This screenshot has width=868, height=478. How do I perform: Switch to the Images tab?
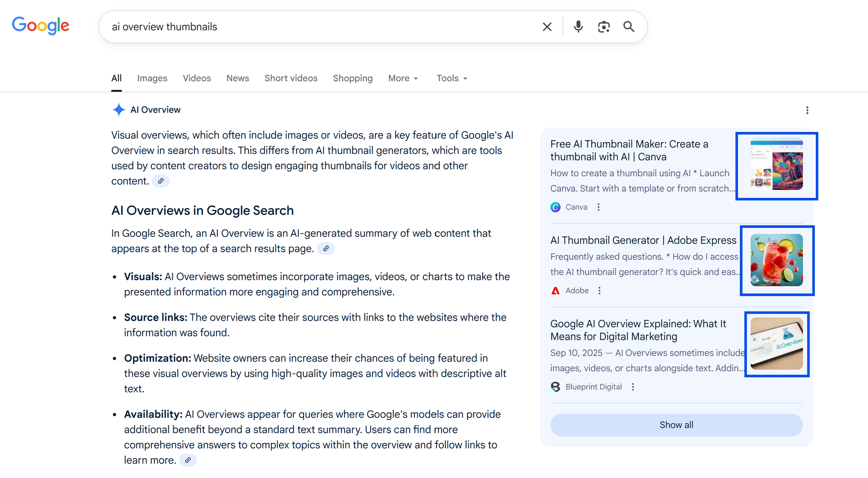click(152, 78)
